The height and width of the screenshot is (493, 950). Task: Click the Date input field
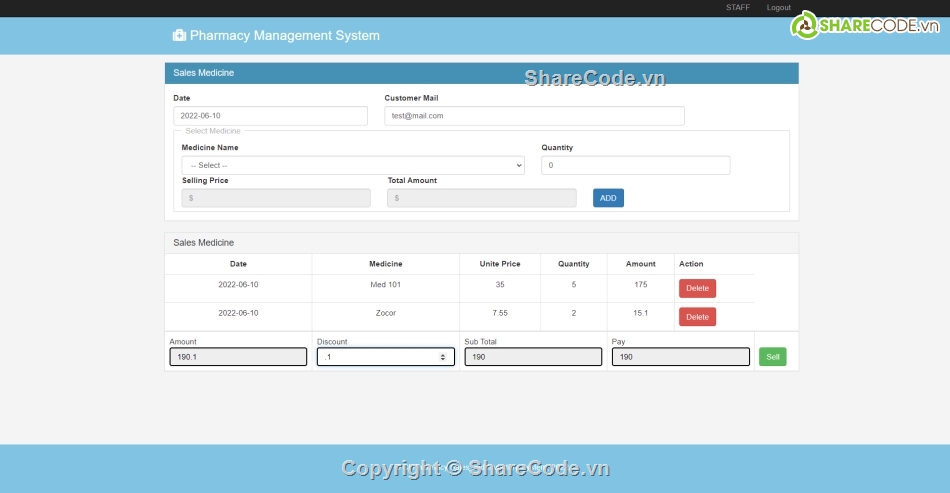[270, 116]
